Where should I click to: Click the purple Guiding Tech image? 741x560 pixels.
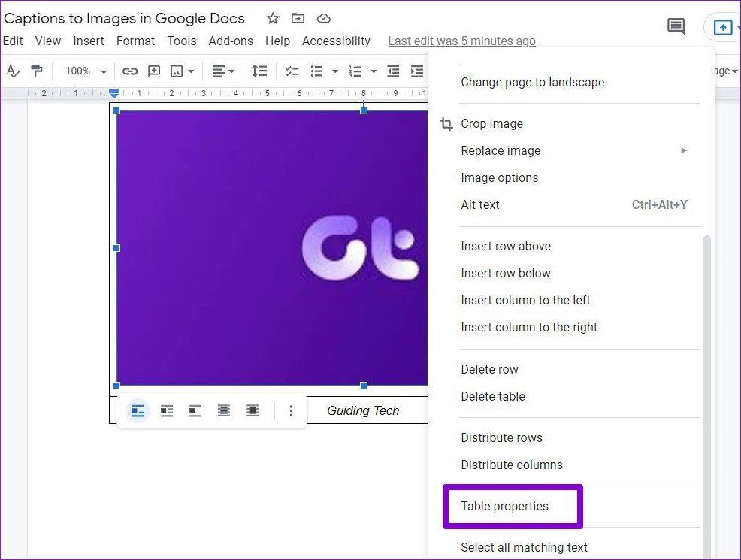pos(272,248)
